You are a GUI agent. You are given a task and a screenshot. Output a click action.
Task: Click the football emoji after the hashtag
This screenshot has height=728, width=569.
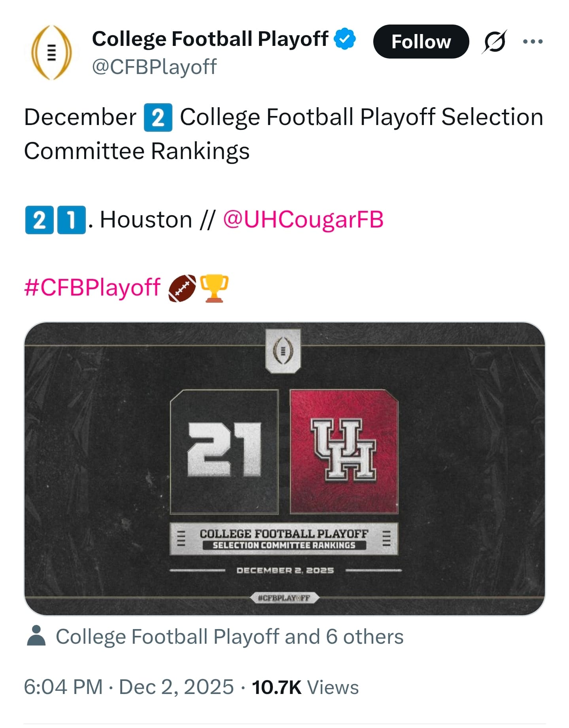click(x=182, y=288)
